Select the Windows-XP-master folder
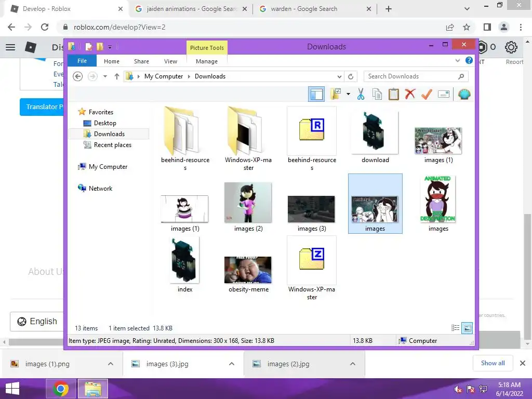532x399 pixels. (x=248, y=139)
